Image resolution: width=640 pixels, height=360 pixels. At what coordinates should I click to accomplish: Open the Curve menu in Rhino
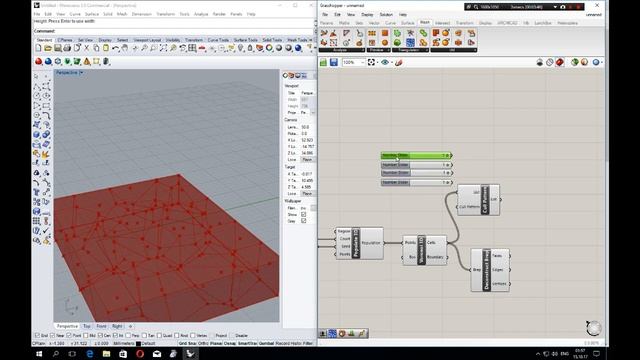click(75, 14)
